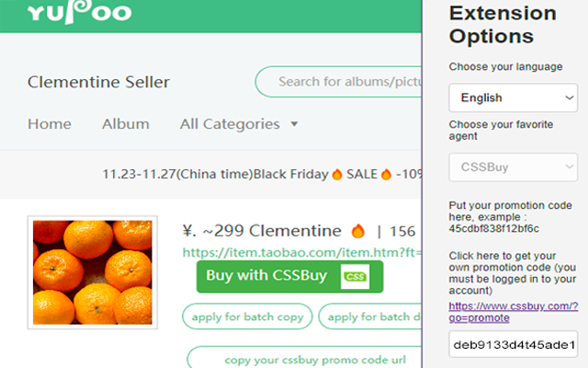
Task: Open the language dropdown showing English
Action: click(513, 98)
